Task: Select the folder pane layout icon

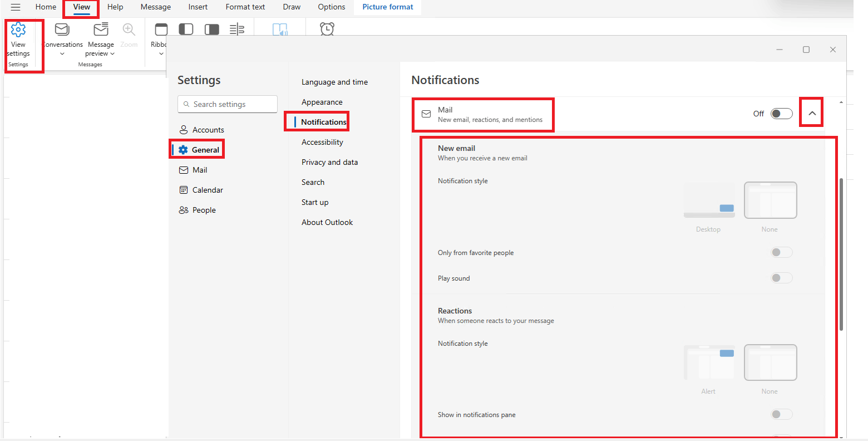Action: (x=161, y=28)
